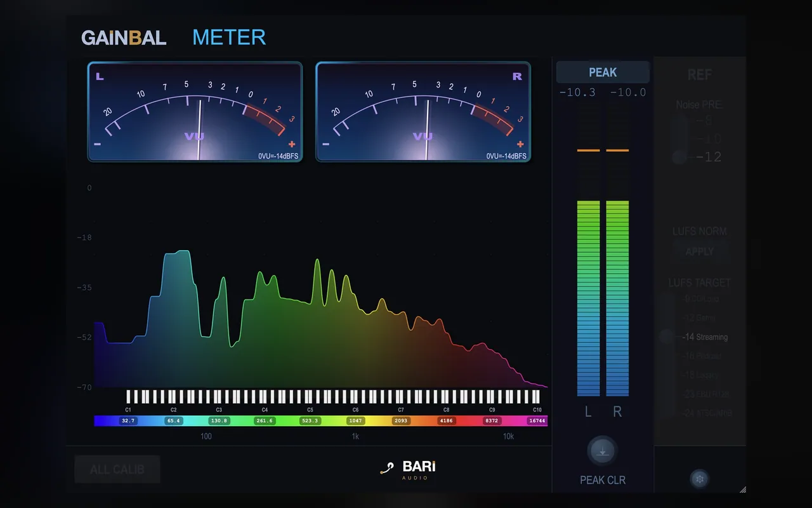This screenshot has width=812, height=508.
Task: Click the LUFS NORM label
Action: pos(700,232)
